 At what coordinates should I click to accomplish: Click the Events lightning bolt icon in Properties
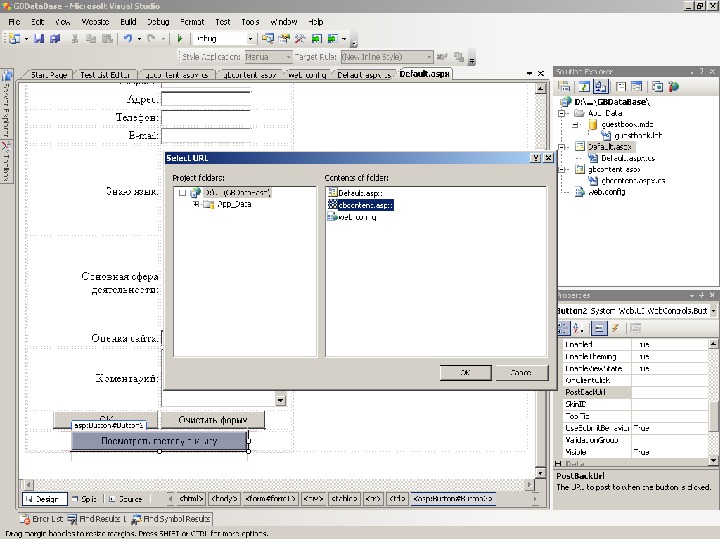(616, 327)
